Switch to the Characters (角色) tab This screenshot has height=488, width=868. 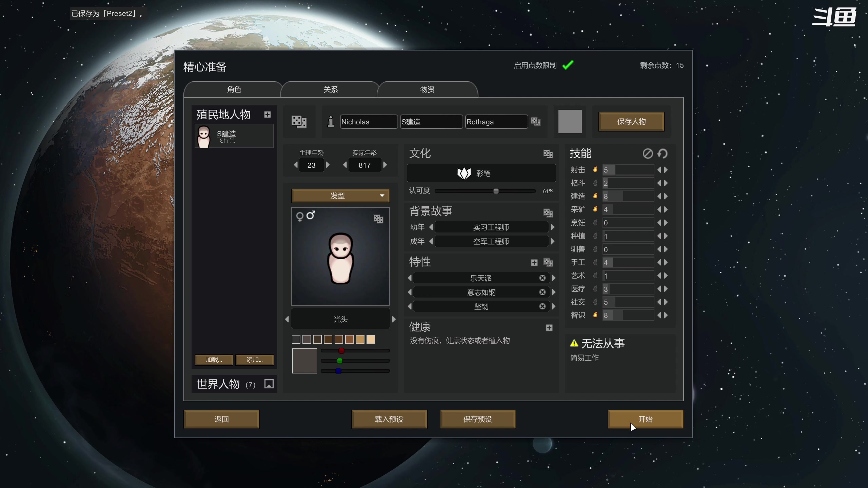[x=234, y=89]
